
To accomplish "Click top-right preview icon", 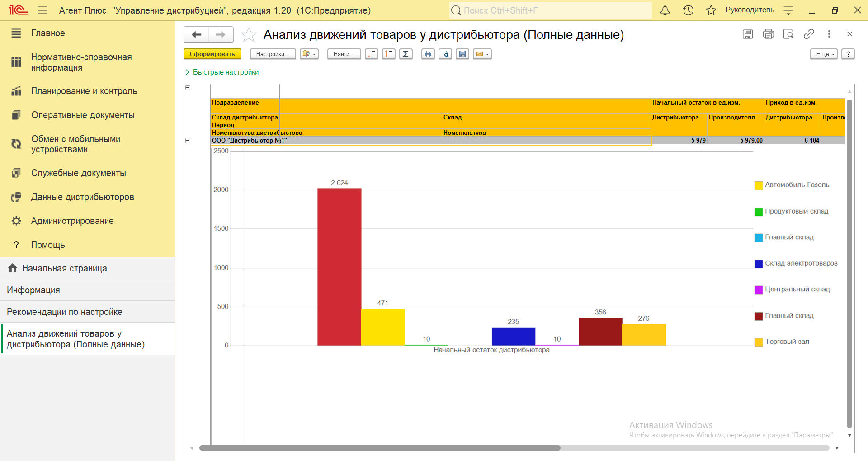I will (x=788, y=34).
